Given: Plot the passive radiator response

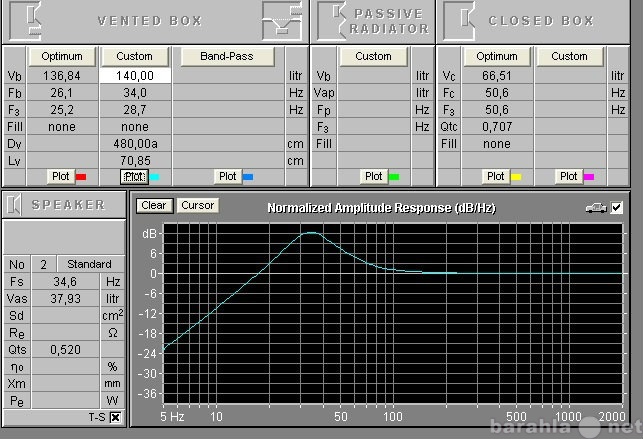Looking at the screenshot, I should click(x=374, y=176).
